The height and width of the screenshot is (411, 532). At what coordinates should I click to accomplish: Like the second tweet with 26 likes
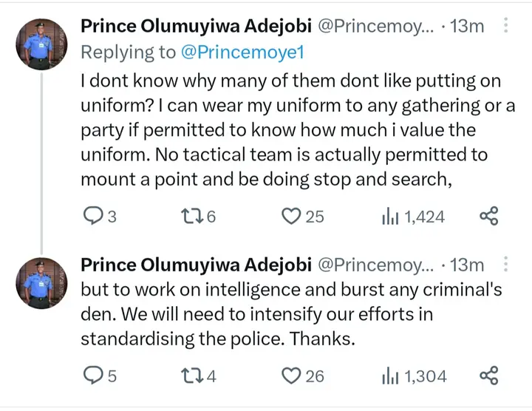point(293,376)
